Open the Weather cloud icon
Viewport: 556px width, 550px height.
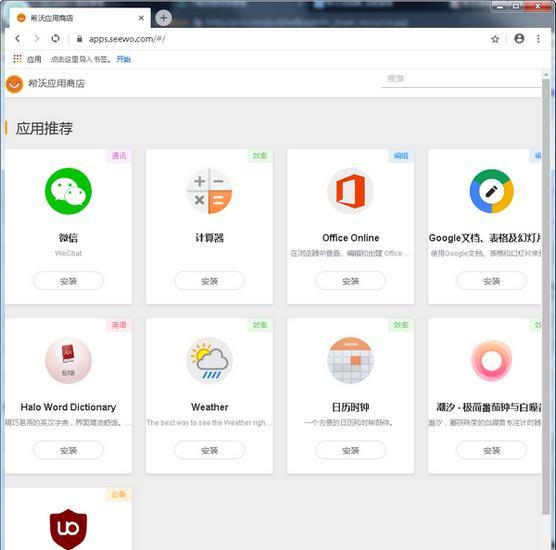click(210, 360)
